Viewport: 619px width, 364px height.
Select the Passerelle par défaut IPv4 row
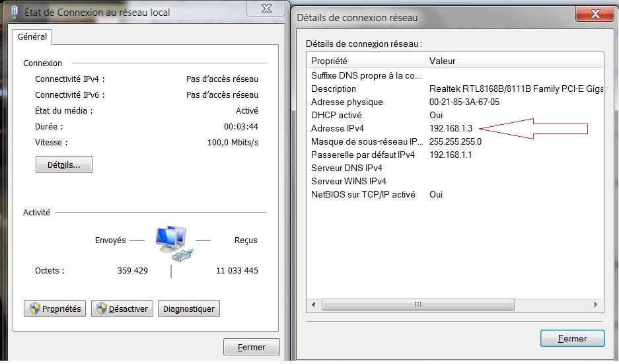coord(363,155)
